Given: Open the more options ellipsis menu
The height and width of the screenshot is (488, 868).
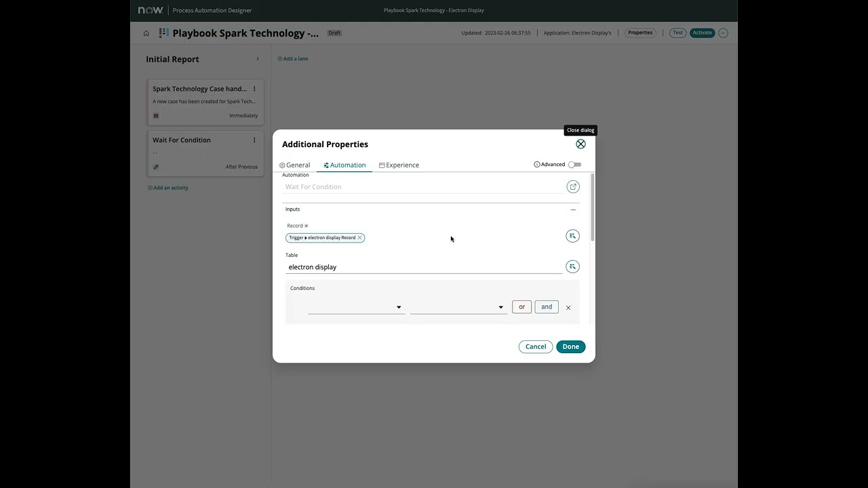Looking at the screenshot, I should pos(723,33).
